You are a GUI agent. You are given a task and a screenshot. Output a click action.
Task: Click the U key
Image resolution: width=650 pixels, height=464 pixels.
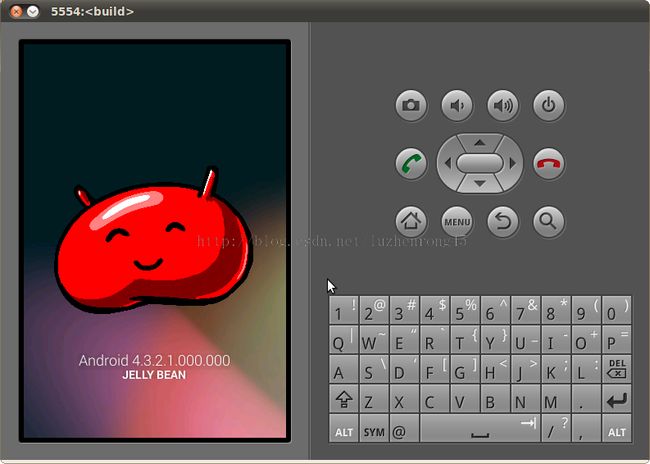point(526,340)
